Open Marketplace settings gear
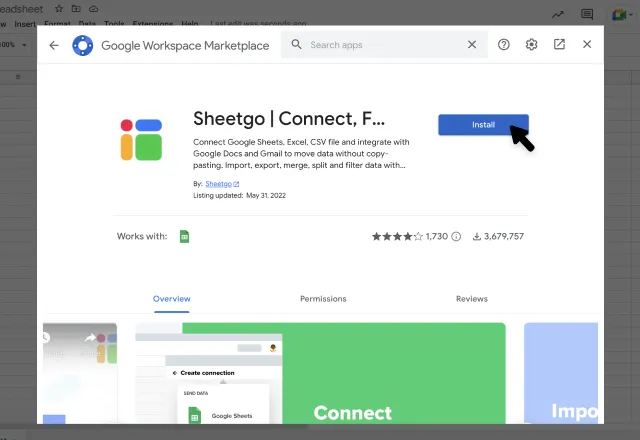This screenshot has width=640, height=440. click(x=531, y=44)
